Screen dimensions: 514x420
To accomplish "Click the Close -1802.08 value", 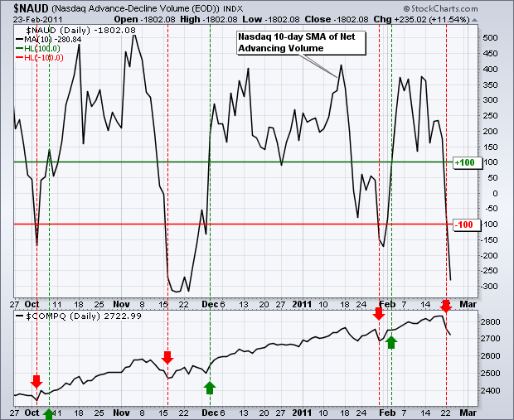I will tap(337, 19).
